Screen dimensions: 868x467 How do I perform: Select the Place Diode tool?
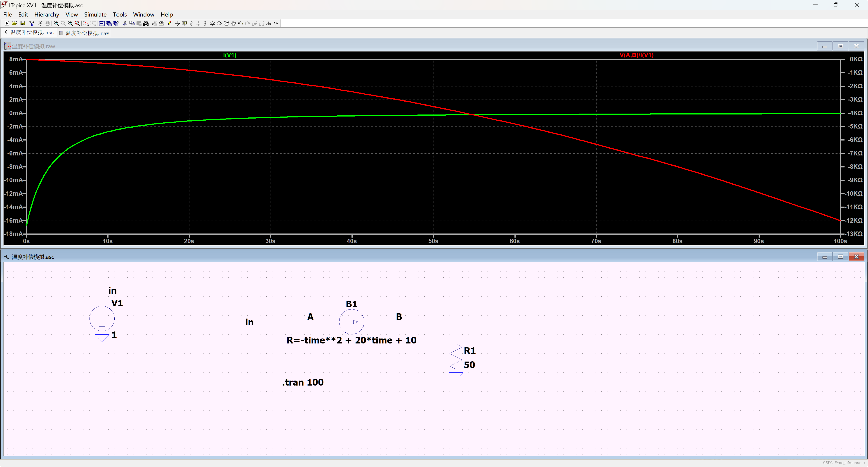(212, 23)
